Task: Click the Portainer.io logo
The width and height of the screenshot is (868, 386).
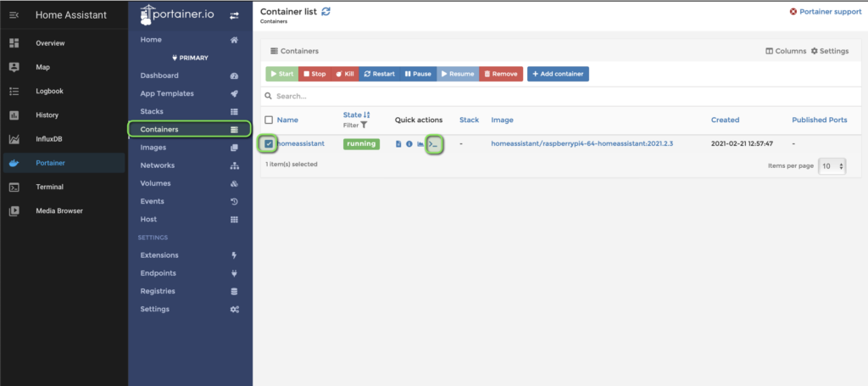Action: (176, 15)
